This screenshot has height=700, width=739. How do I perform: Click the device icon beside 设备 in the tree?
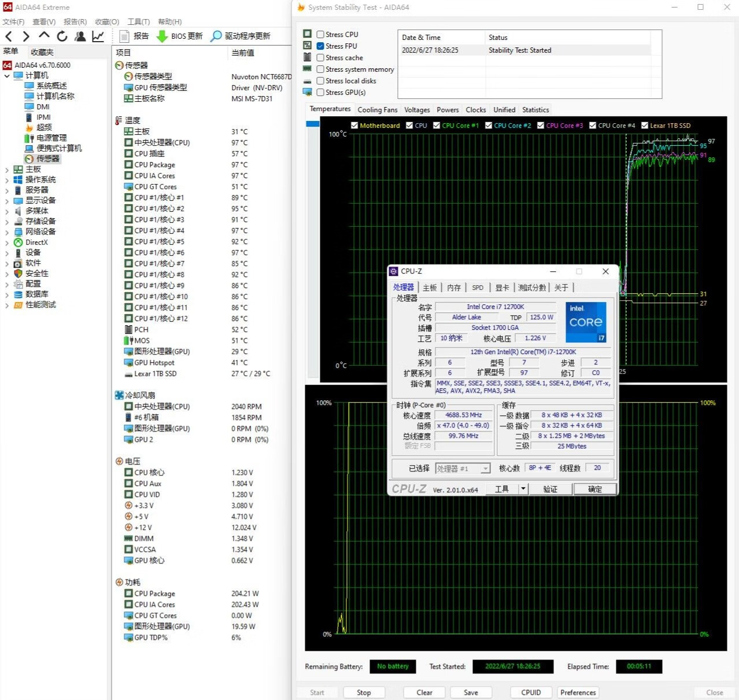(x=18, y=253)
